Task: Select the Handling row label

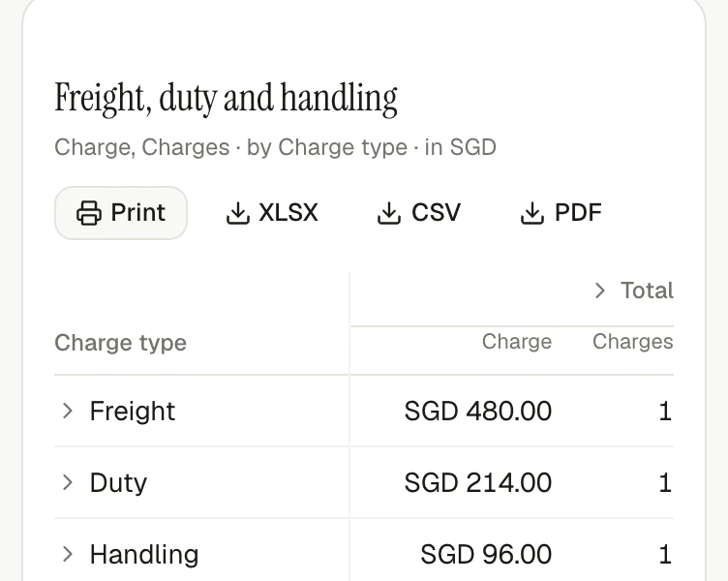Action: (x=144, y=554)
